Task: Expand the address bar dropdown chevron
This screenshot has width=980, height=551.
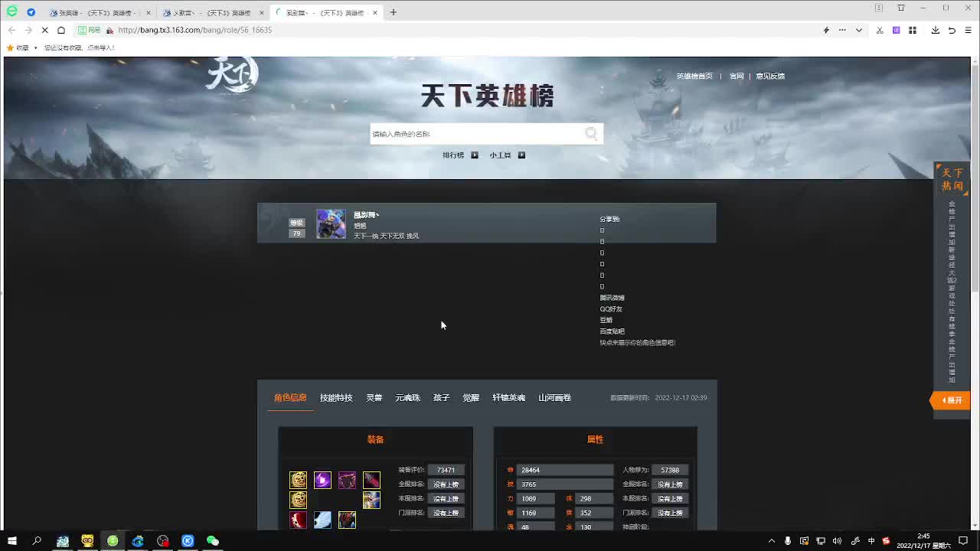Action: coord(859,30)
